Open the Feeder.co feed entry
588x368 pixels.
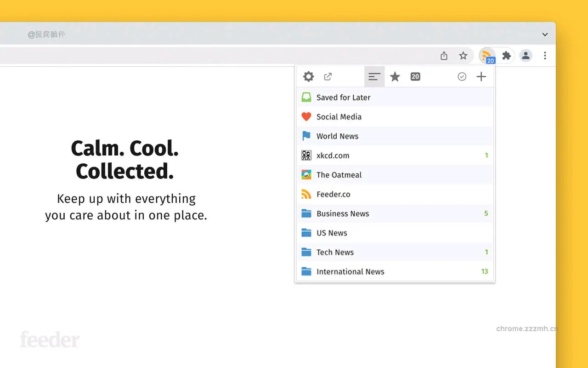pyautogui.click(x=334, y=194)
